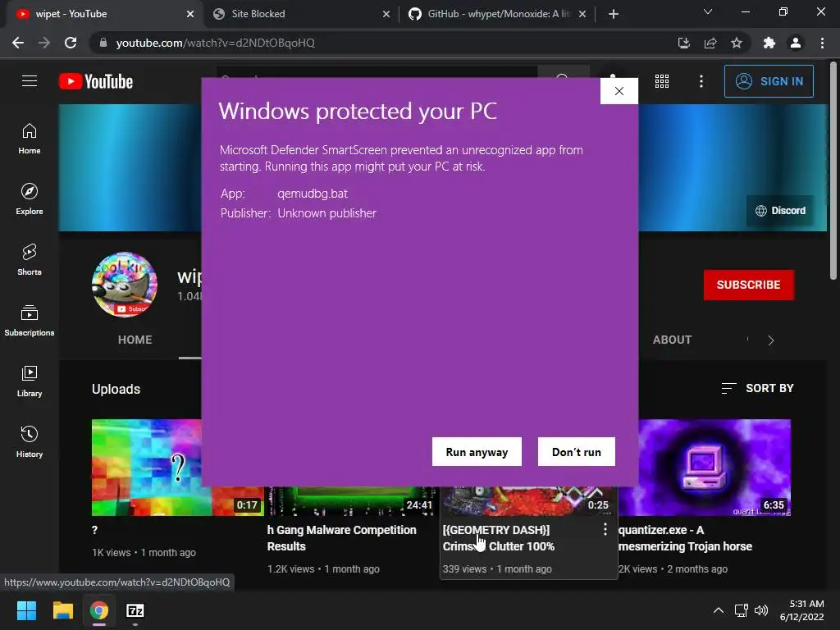Image resolution: width=840 pixels, height=630 pixels.
Task: Open 'h Gang Malware Competition Results' title
Action: coord(341,538)
